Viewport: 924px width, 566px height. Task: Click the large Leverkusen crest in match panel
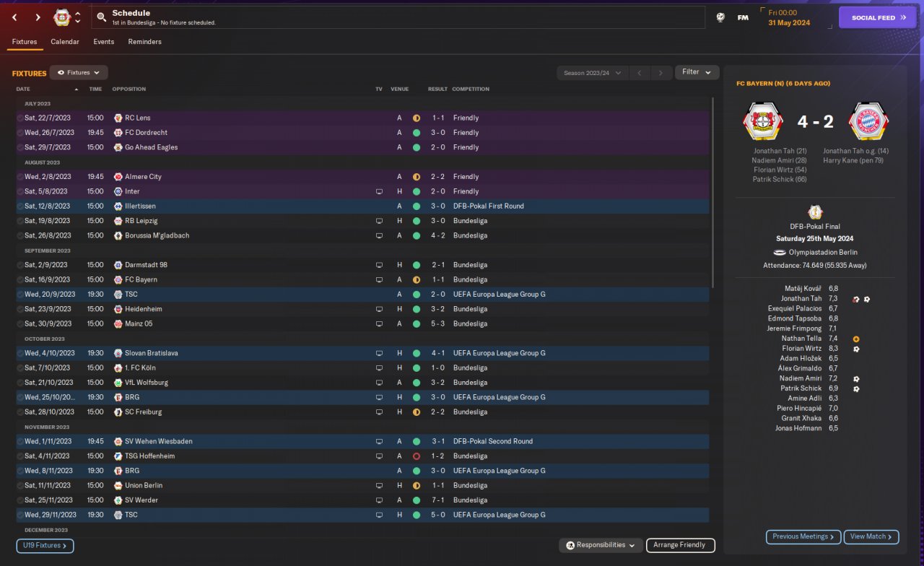coord(763,121)
